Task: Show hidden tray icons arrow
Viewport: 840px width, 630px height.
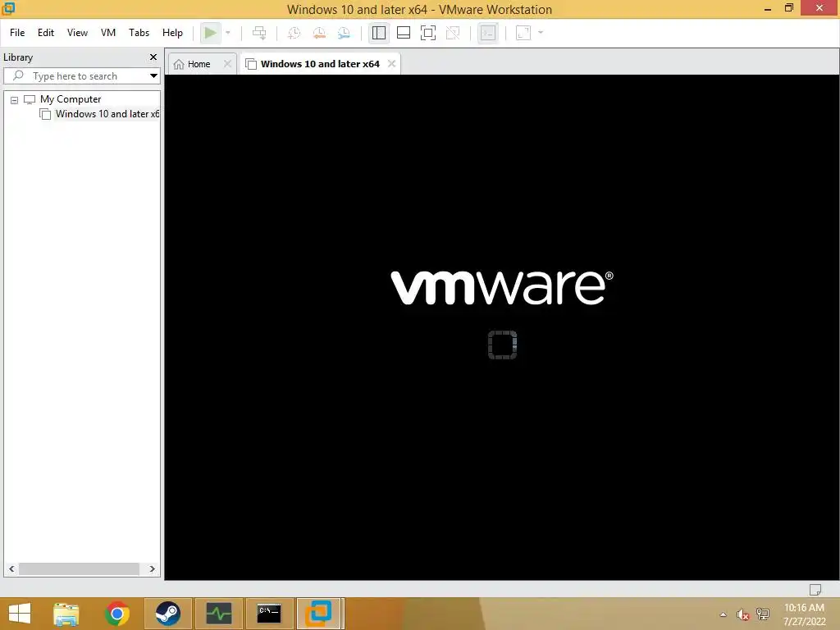Action: 724,614
